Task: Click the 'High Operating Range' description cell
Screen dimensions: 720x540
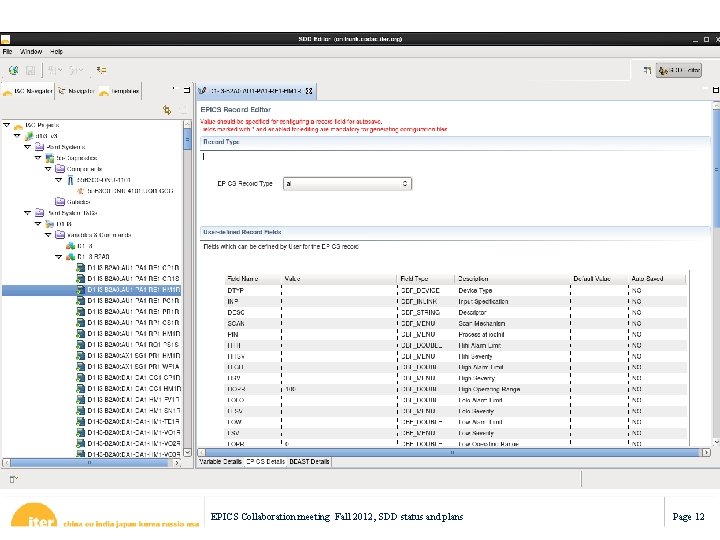Action: click(x=489, y=389)
